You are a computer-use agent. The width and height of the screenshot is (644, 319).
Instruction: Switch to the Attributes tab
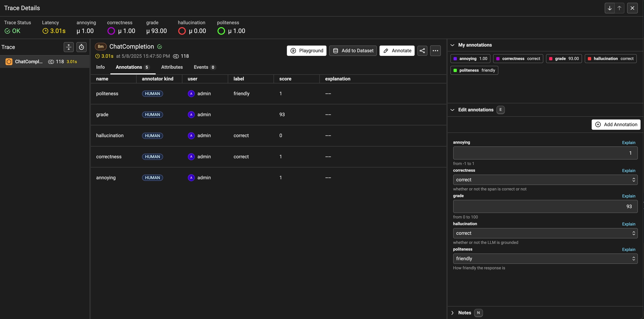172,67
